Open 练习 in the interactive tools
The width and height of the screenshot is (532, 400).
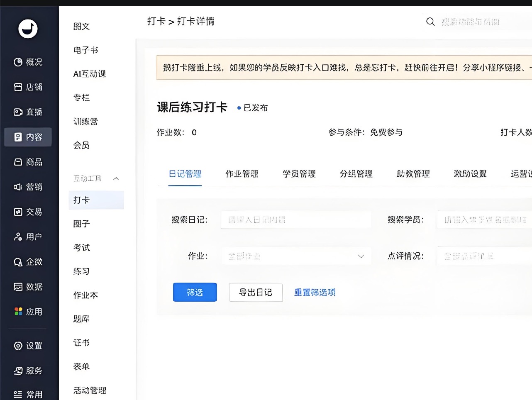[81, 271]
